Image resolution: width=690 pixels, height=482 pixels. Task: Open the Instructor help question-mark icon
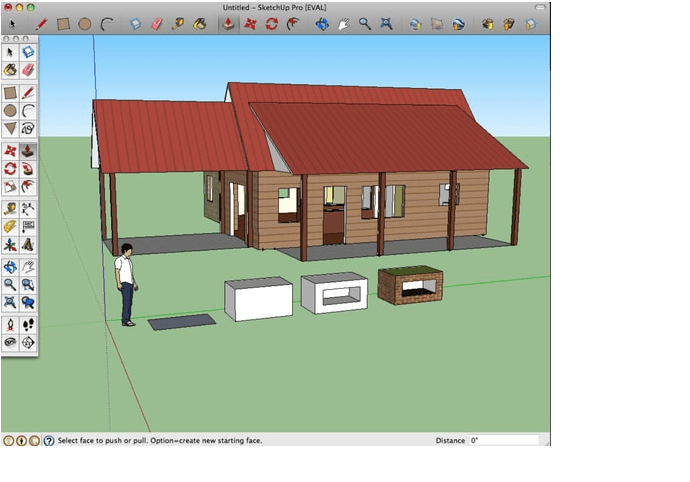(49, 441)
